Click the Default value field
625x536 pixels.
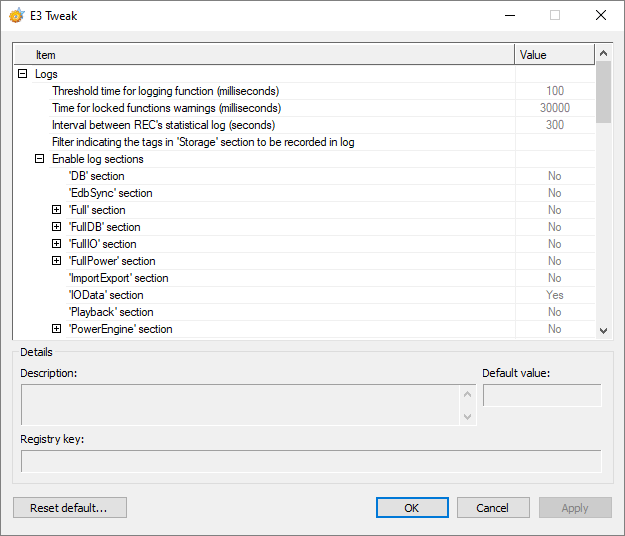(542, 396)
